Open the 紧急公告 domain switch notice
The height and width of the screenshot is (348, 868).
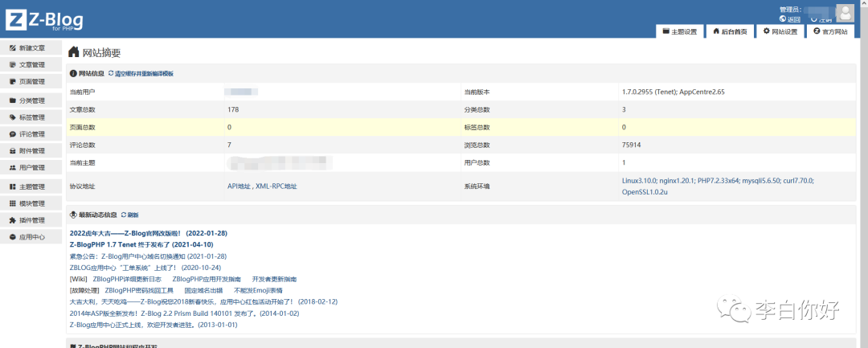[x=149, y=256]
